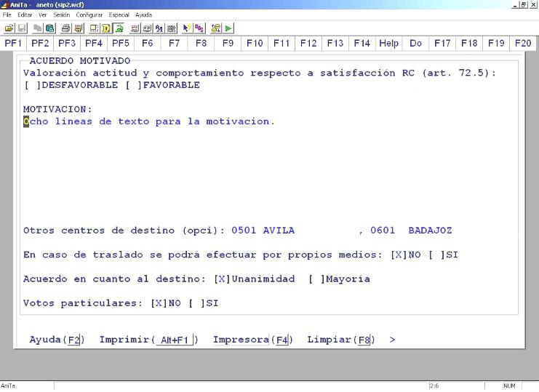Click Limpiar (F8) at the bottom
539x392 pixels.
click(x=340, y=340)
